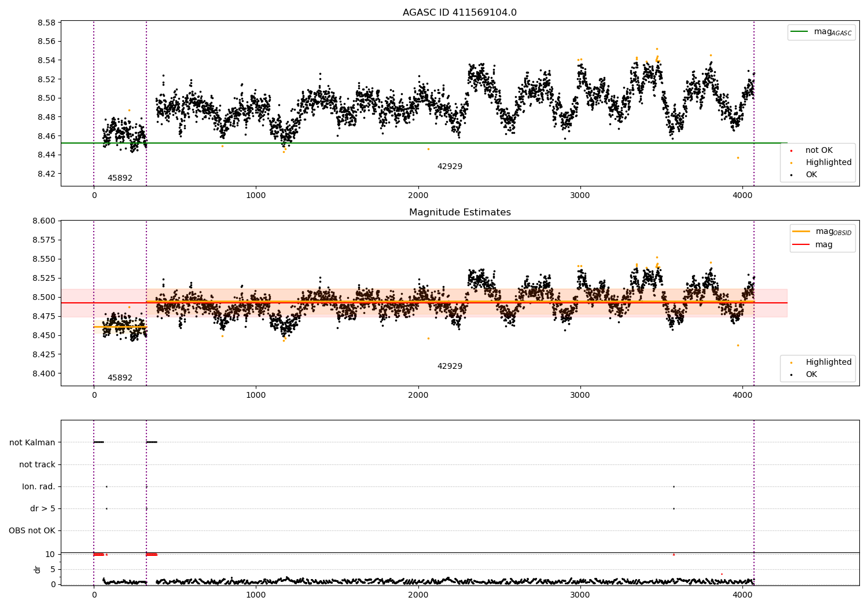Click the 'Magnitude Estimates' subplot title

(x=459, y=213)
